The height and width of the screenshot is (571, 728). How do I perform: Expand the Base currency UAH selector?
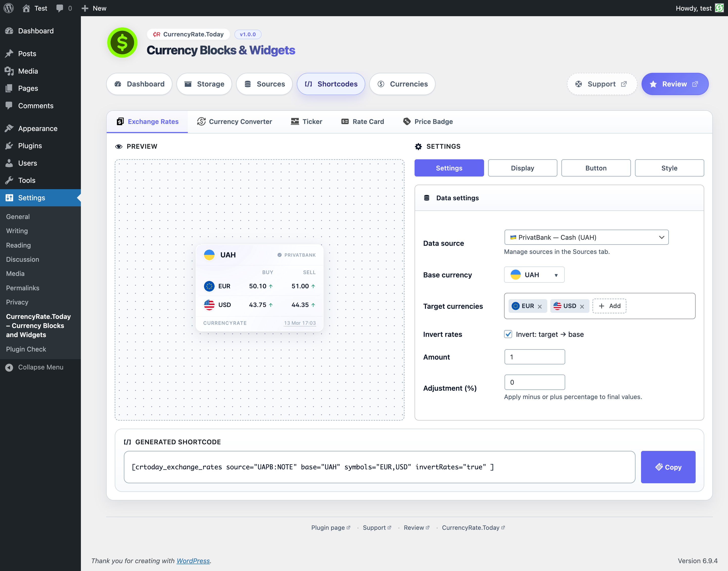(534, 275)
